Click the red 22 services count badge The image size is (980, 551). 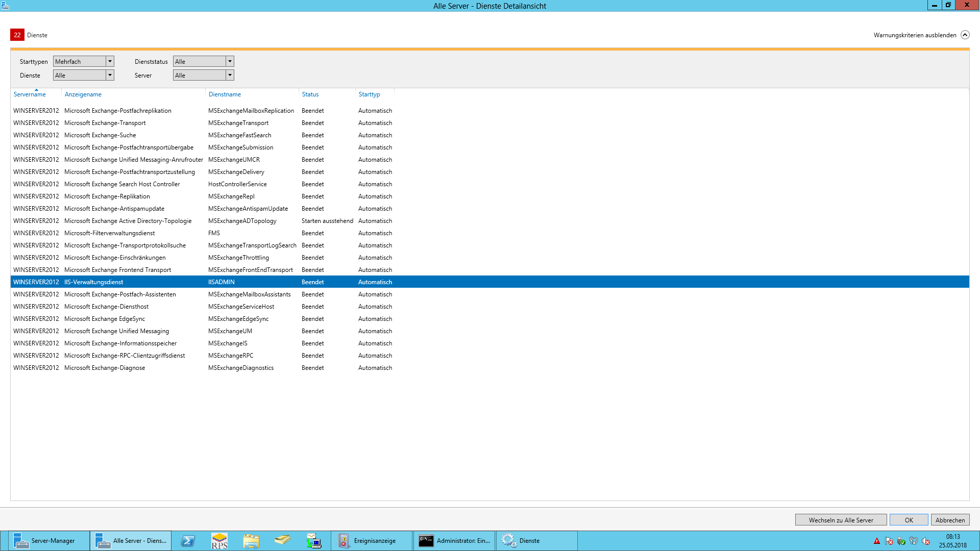(x=17, y=35)
